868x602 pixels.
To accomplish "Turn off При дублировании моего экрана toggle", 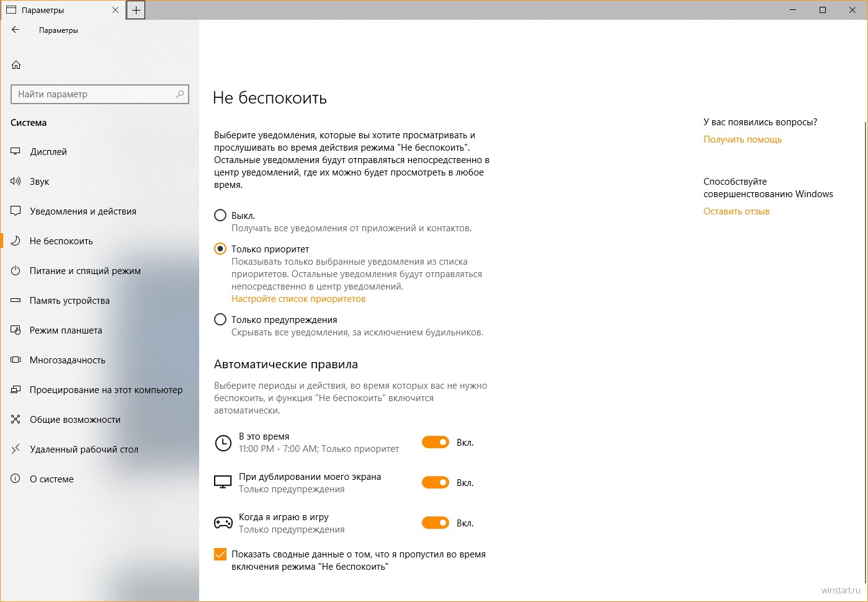I will click(x=436, y=482).
